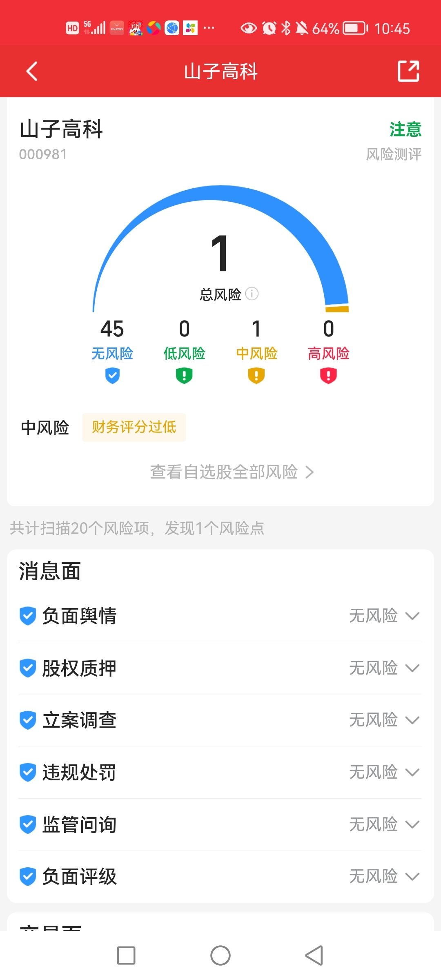Select the blue 无风险 shield icon

tap(112, 376)
